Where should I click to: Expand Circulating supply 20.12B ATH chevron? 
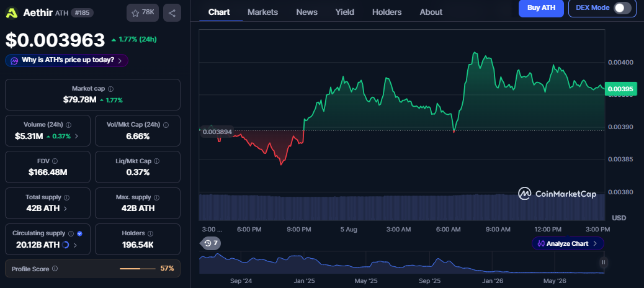74,245
